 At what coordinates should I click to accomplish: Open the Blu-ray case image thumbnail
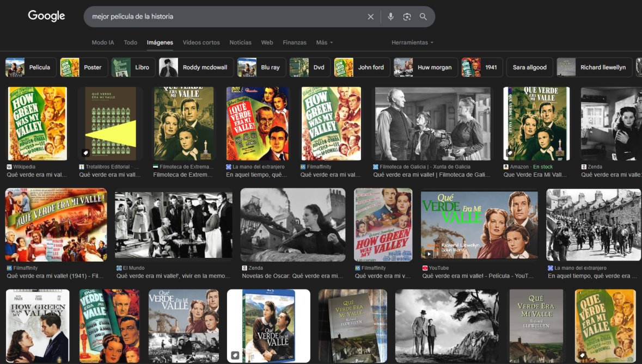[268, 326]
